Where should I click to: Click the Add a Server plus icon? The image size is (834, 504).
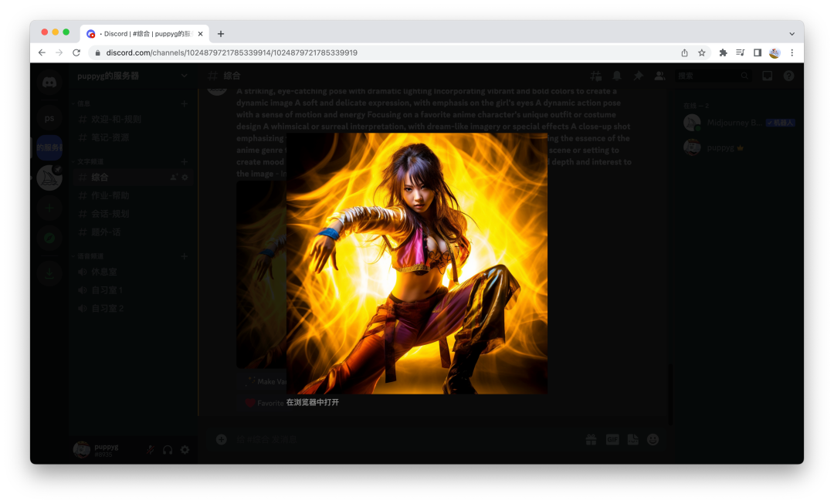(49, 208)
